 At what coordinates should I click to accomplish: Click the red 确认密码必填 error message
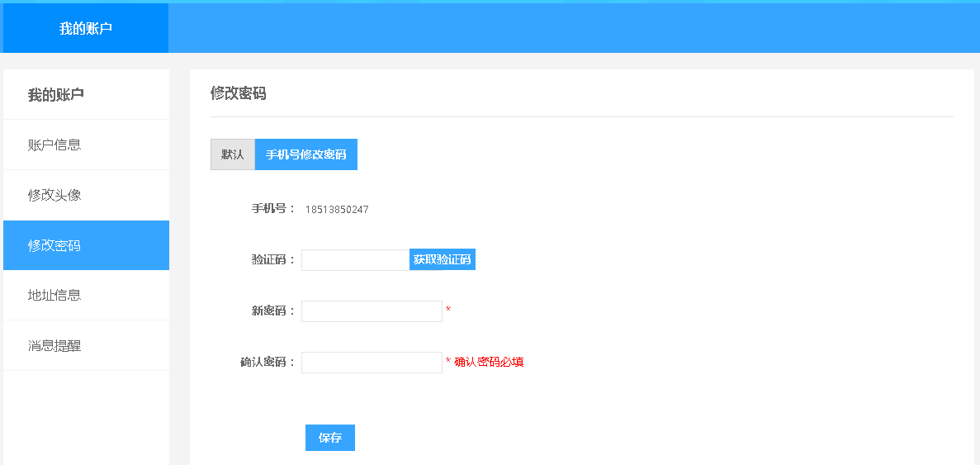click(x=489, y=362)
